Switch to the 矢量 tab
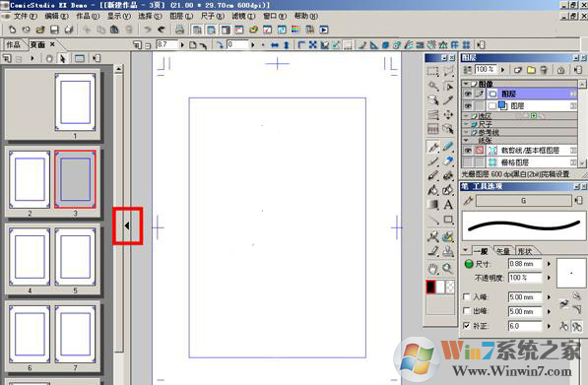The height and width of the screenshot is (385, 588). click(x=503, y=251)
